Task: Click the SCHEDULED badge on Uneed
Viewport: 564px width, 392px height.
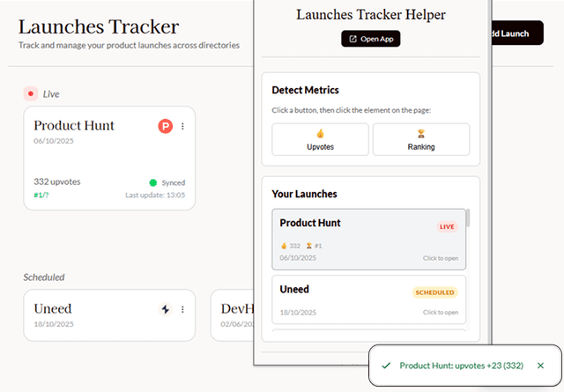Action: click(434, 292)
